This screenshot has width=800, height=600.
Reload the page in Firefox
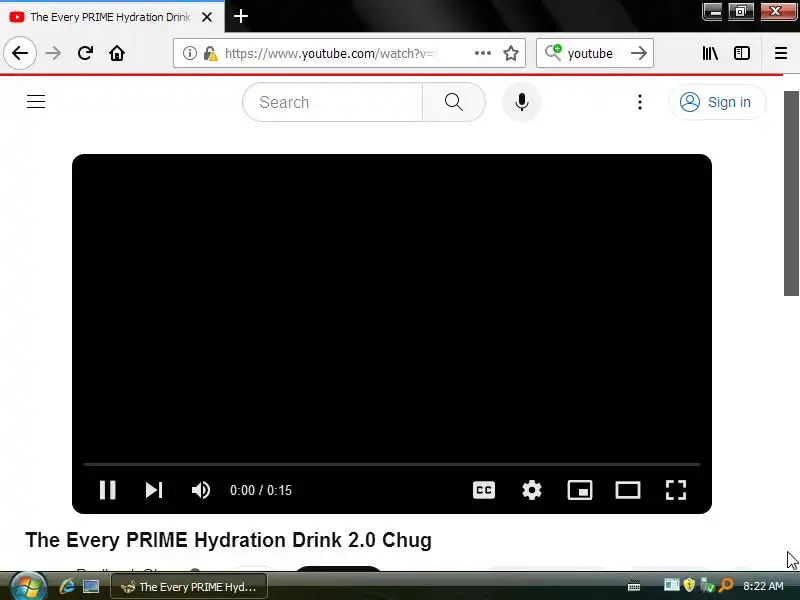(x=85, y=53)
